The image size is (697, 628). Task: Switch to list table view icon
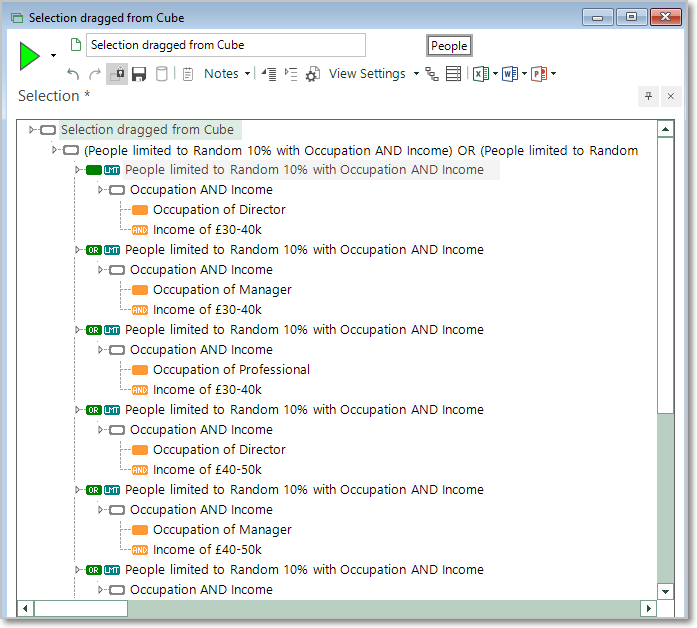click(x=453, y=74)
